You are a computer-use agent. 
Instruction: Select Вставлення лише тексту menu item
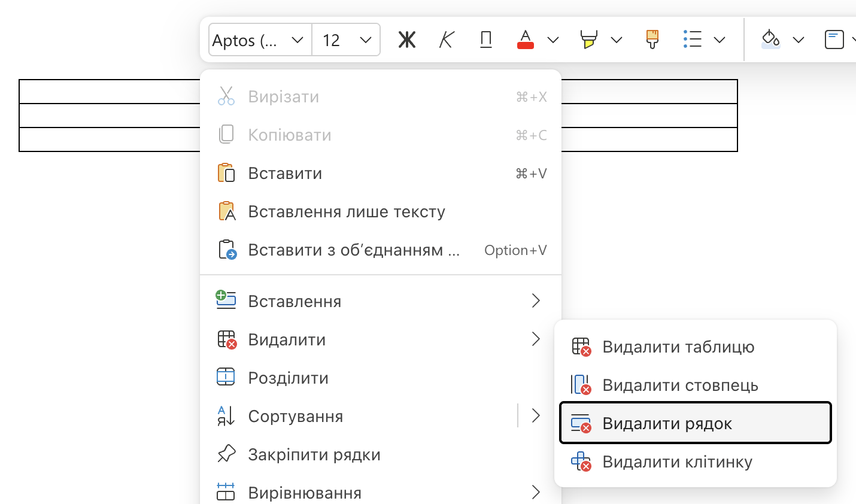point(347,212)
